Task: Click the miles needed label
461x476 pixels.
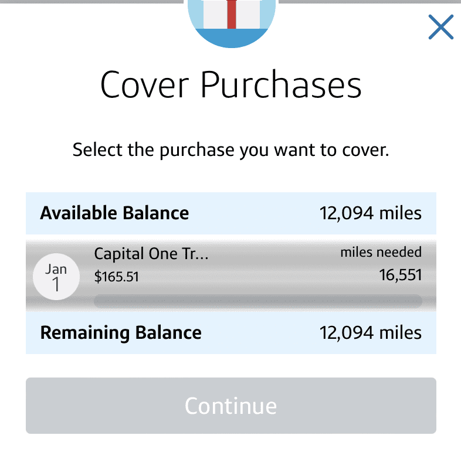Action: click(381, 252)
